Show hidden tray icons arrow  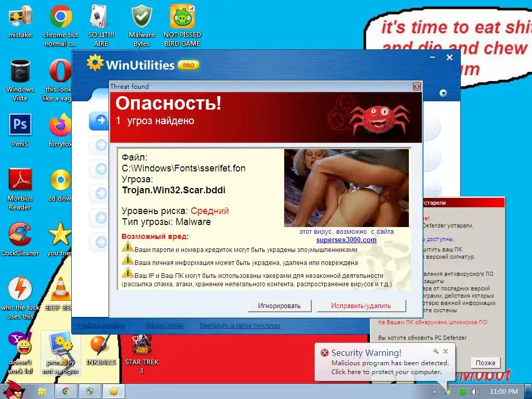pyautogui.click(x=435, y=392)
